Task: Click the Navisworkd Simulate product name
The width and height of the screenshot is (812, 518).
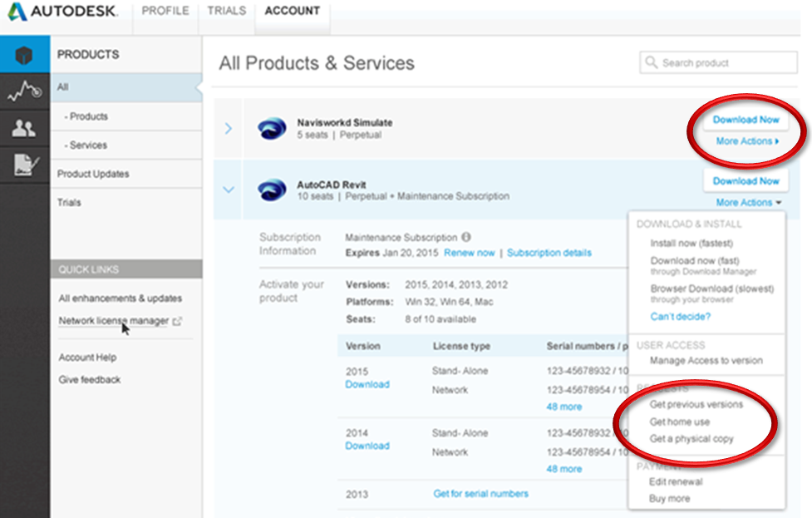Action: tap(344, 123)
